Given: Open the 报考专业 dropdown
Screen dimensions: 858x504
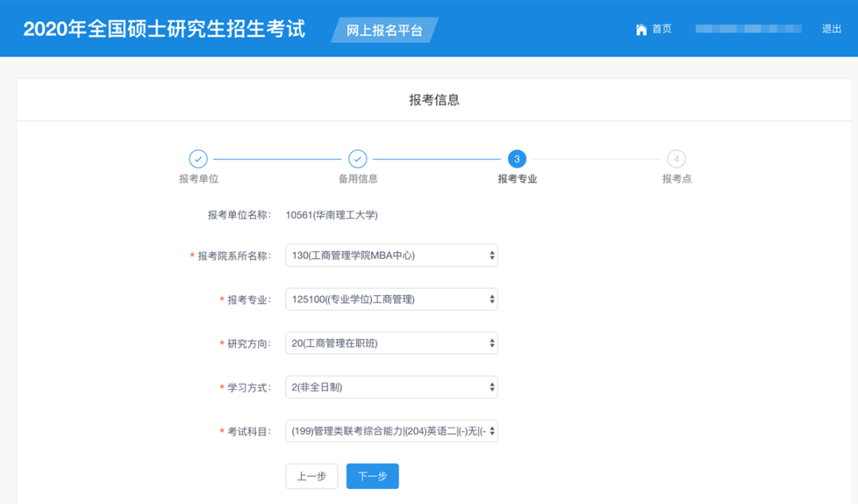Looking at the screenshot, I should [x=392, y=299].
